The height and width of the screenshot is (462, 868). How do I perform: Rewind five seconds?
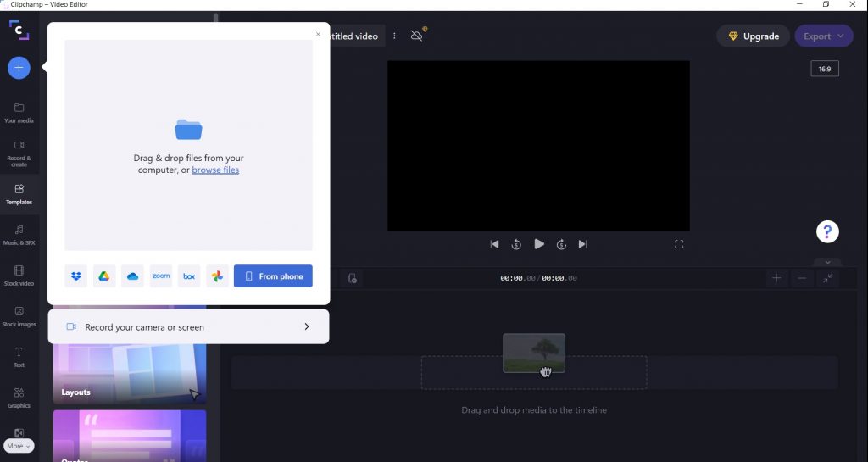516,244
